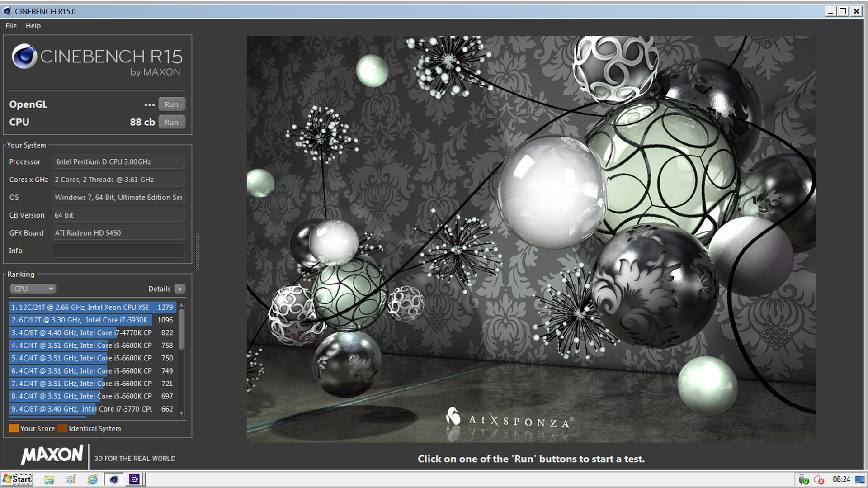This screenshot has width=868, height=488.
Task: Click the muted volume tray icon
Action: pyautogui.click(x=819, y=479)
